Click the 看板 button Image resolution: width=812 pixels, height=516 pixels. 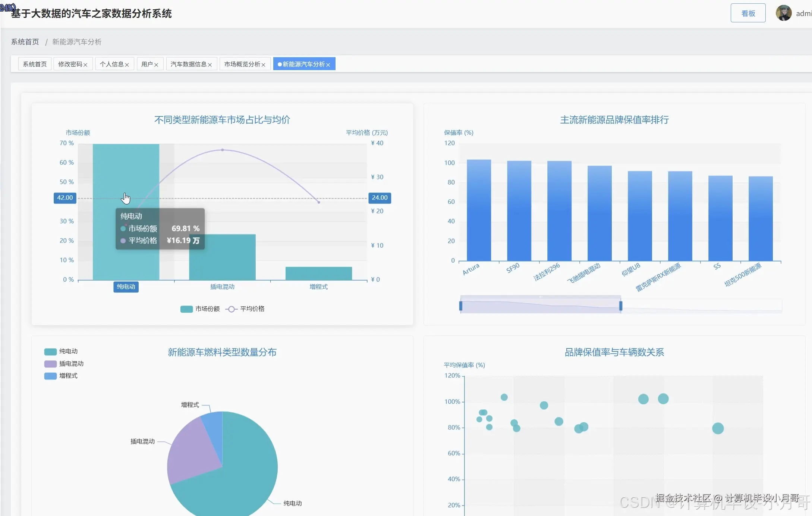(748, 13)
